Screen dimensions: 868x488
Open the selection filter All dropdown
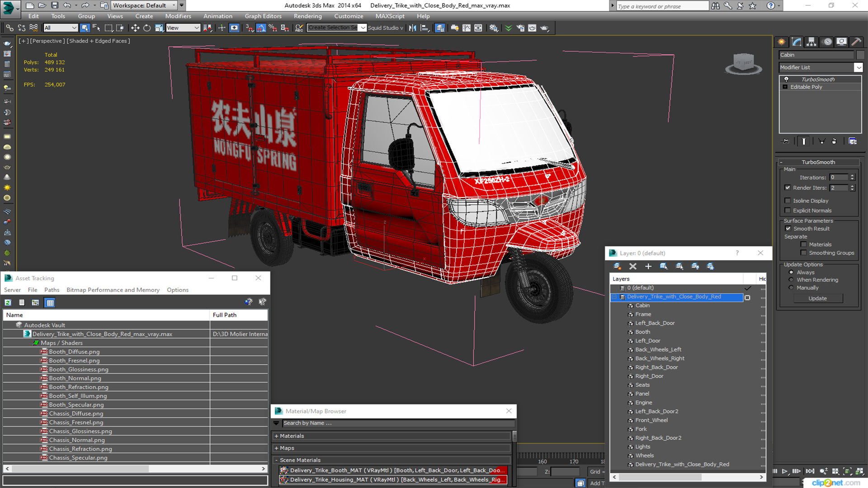pos(60,28)
